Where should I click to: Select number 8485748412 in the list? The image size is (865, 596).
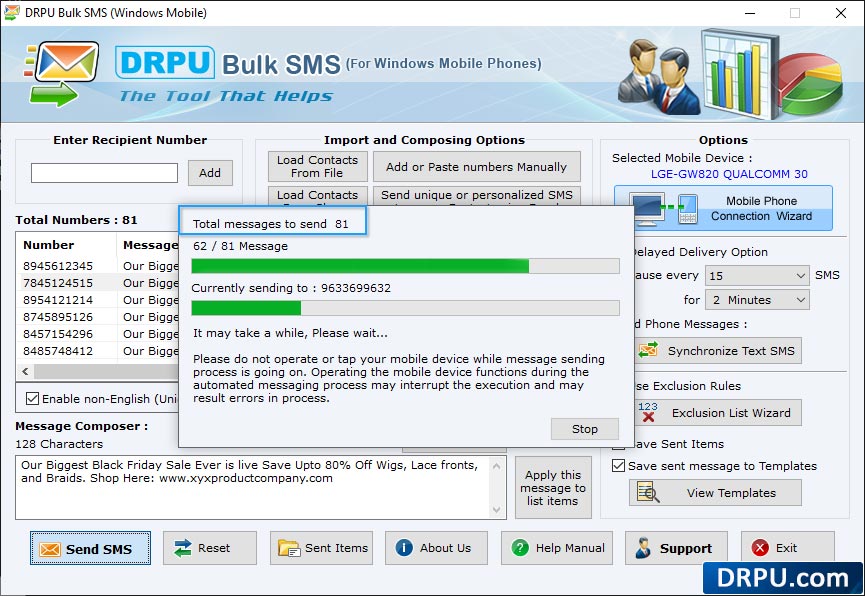tap(58, 351)
